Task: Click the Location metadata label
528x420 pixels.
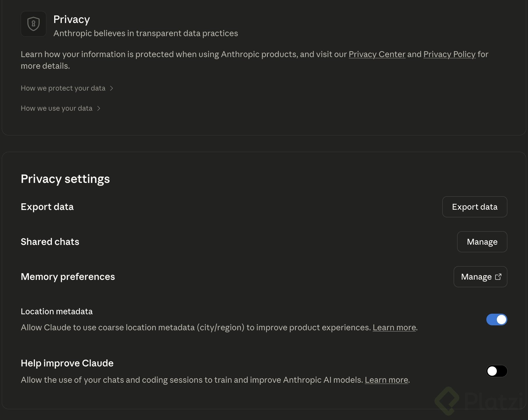Action: point(57,311)
